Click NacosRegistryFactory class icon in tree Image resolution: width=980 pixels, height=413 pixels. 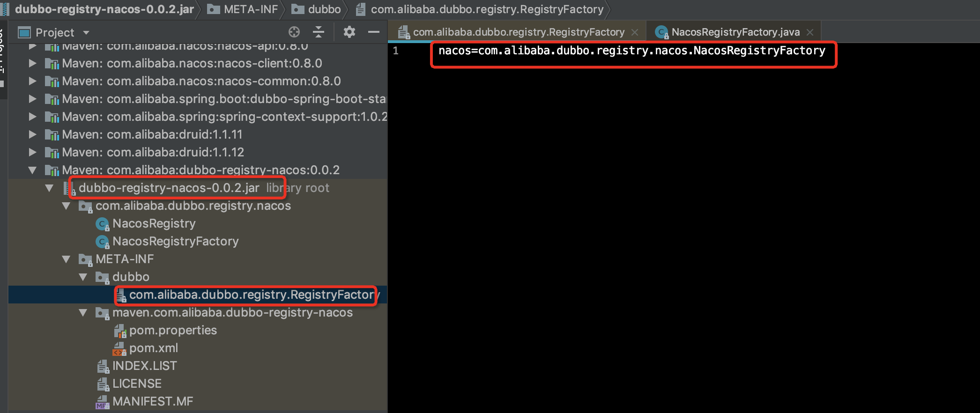click(102, 242)
